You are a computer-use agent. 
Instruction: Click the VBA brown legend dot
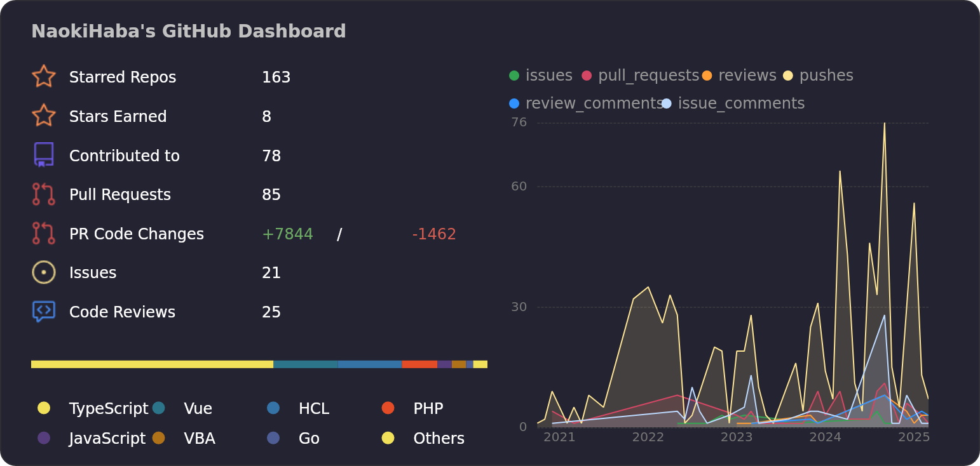coord(159,437)
